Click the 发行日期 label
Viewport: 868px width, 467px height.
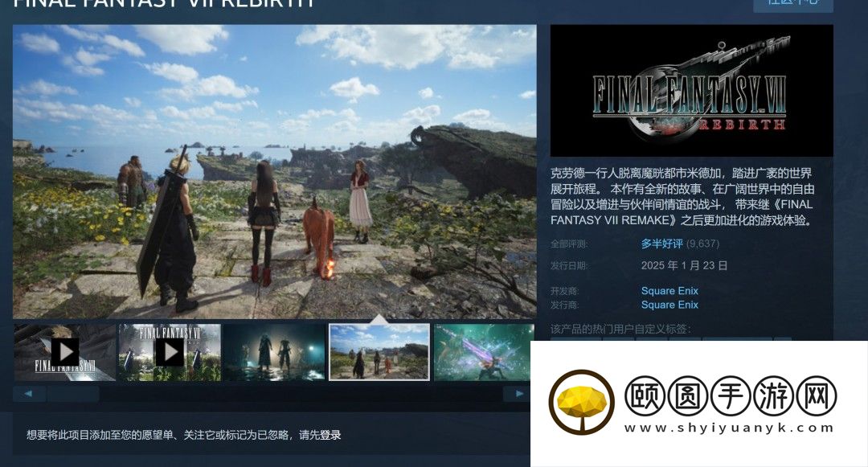coord(568,266)
